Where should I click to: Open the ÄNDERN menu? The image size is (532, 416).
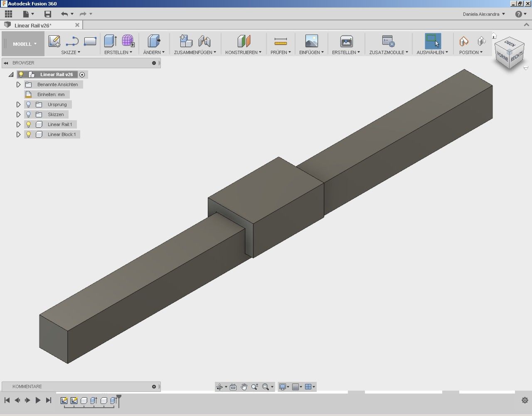pos(154,52)
